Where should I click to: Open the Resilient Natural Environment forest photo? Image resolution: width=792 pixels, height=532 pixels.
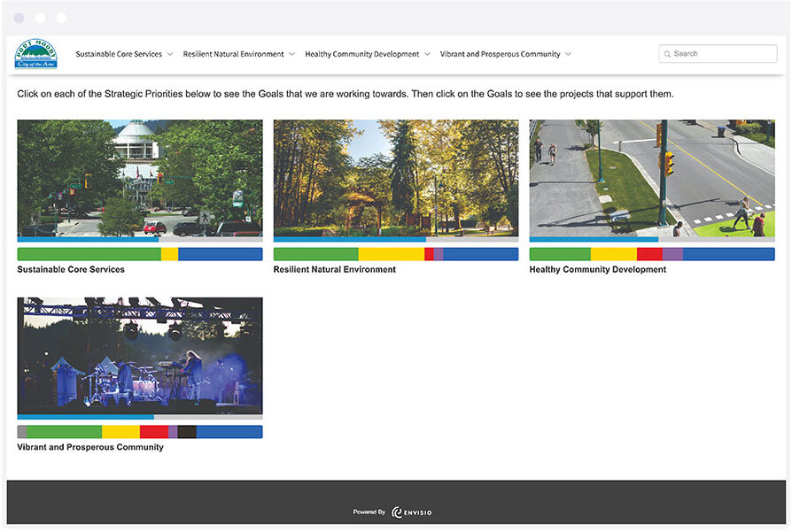(396, 178)
